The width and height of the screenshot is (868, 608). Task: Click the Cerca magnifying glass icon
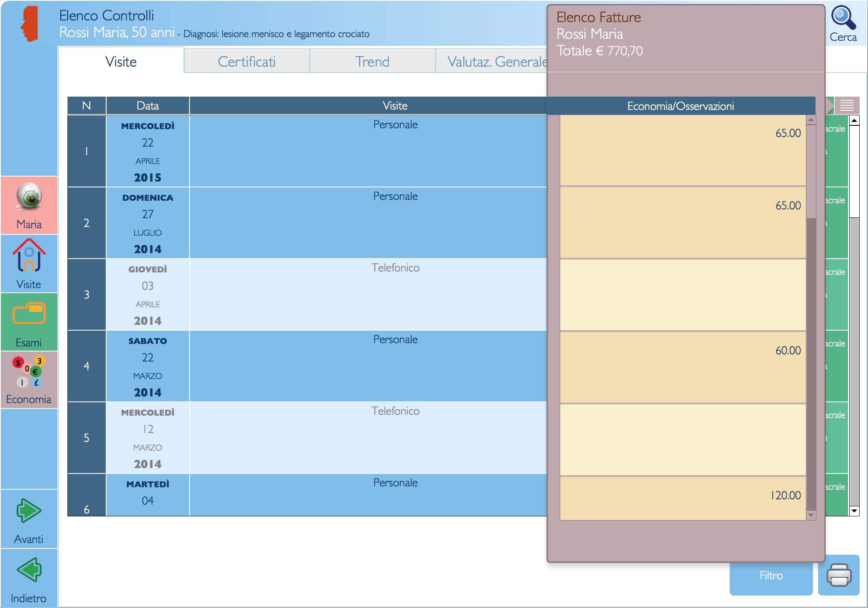843,19
